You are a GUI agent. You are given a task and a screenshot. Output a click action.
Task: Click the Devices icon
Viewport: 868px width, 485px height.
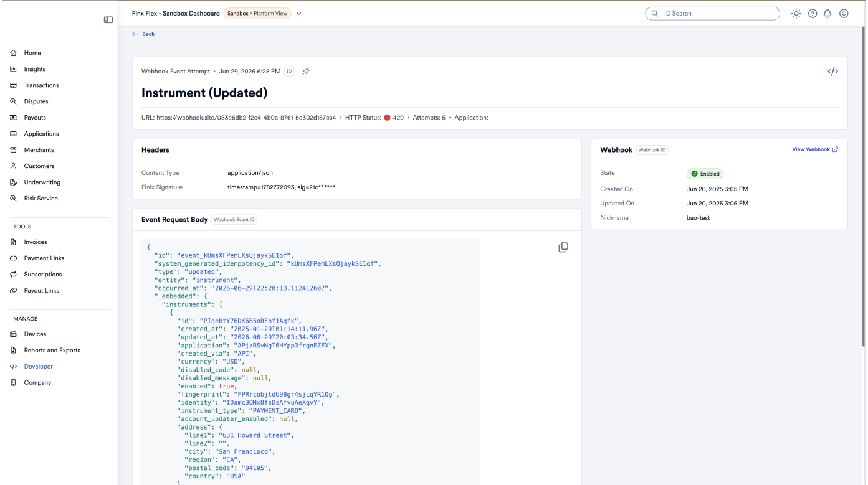pyautogui.click(x=13, y=334)
